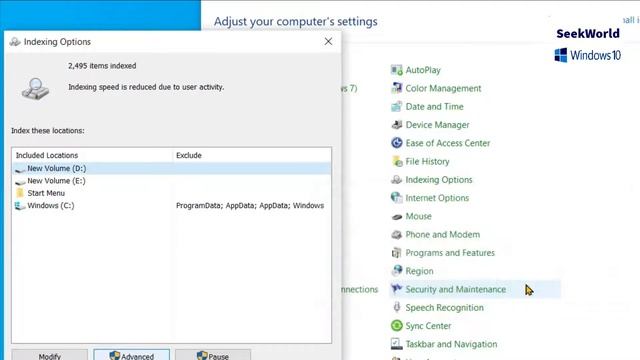Select the Start Menu location row
640x360 pixels.
(x=171, y=193)
